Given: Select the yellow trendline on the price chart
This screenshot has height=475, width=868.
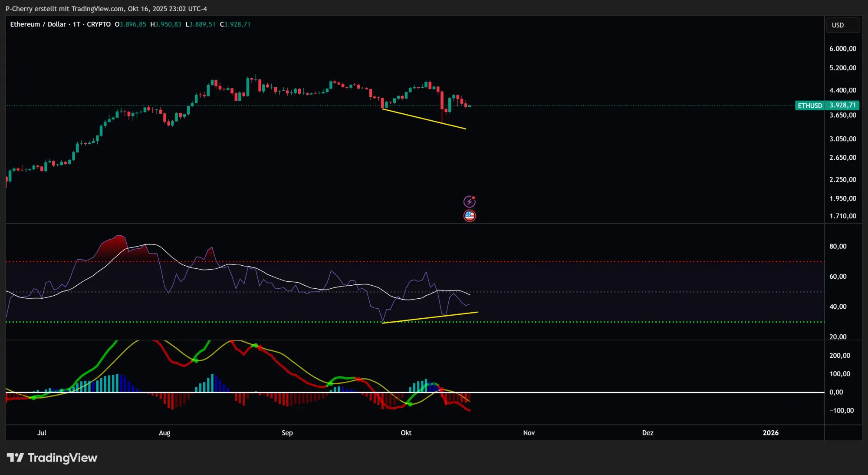Looking at the screenshot, I should tap(424, 119).
